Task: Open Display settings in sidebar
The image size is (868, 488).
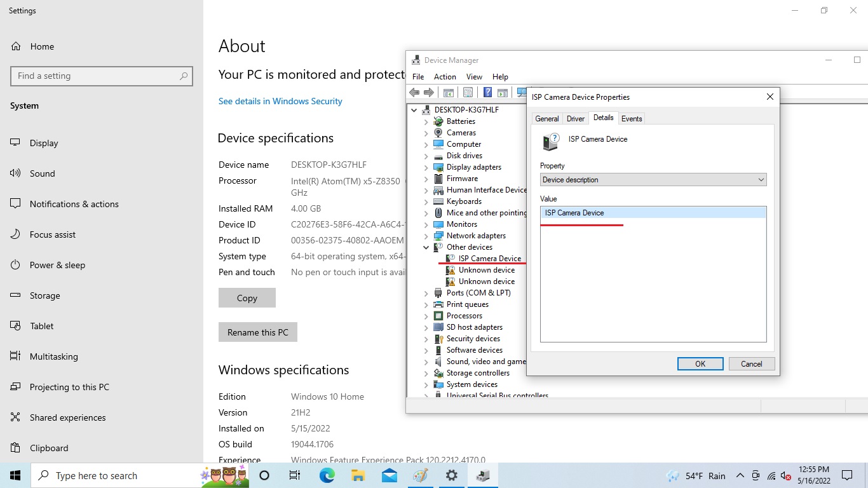Action: point(44,143)
